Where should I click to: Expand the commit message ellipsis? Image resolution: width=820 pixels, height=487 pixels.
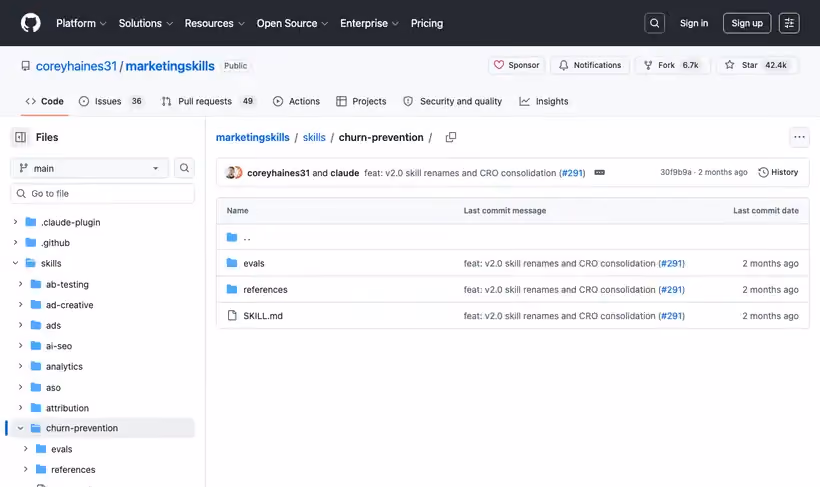click(x=599, y=173)
